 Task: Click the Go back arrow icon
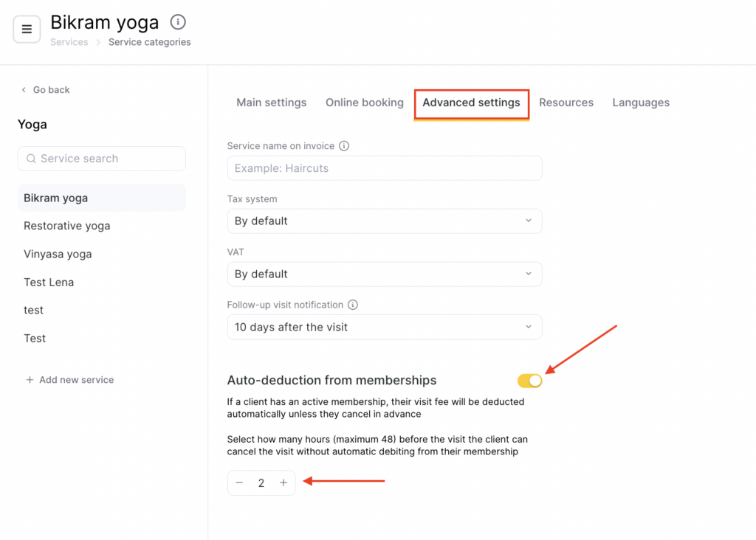coord(24,90)
